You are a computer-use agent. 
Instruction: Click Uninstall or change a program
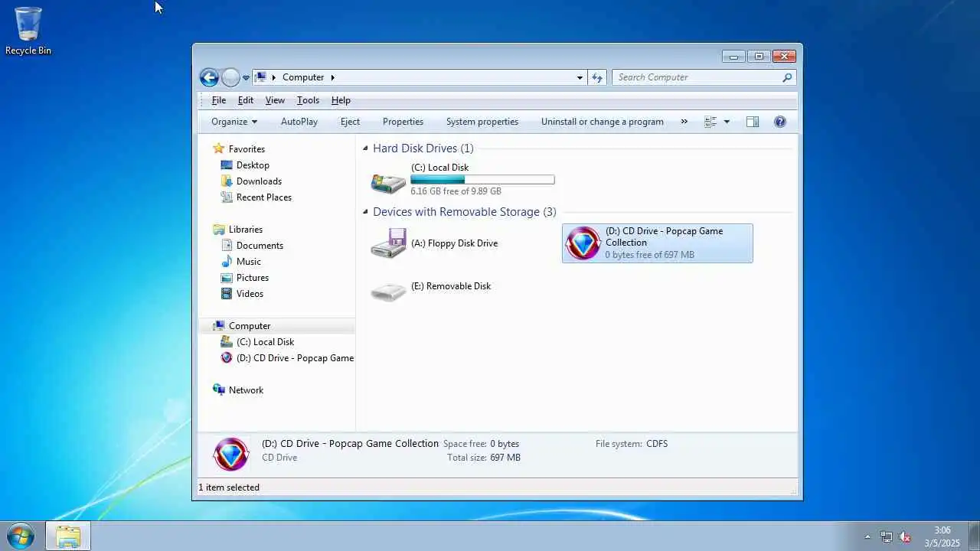[x=603, y=122]
